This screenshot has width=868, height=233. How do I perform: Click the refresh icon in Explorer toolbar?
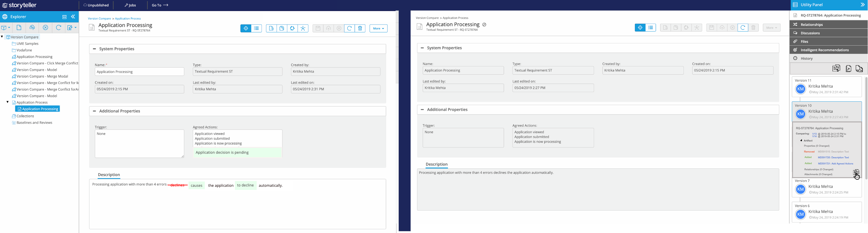coord(59,28)
